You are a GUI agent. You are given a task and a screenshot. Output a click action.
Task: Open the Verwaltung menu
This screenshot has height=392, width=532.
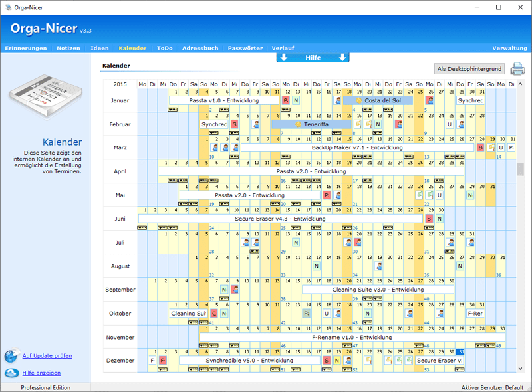pos(509,48)
